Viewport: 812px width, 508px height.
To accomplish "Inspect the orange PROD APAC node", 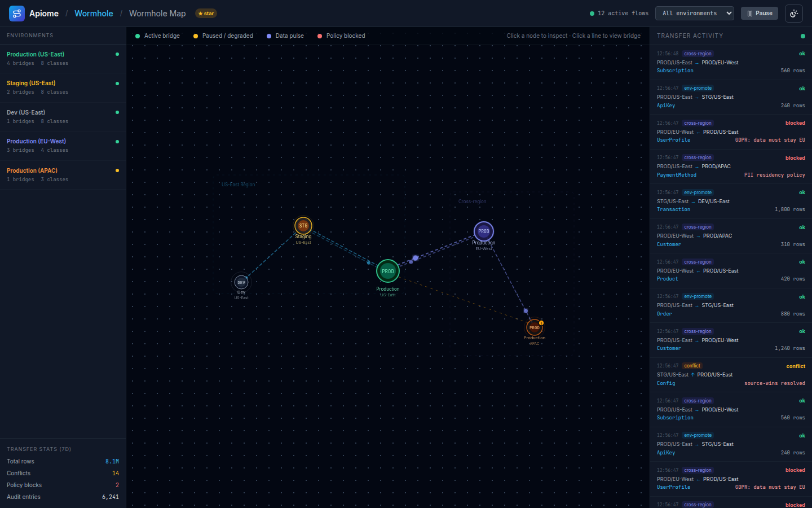I will click(x=535, y=327).
